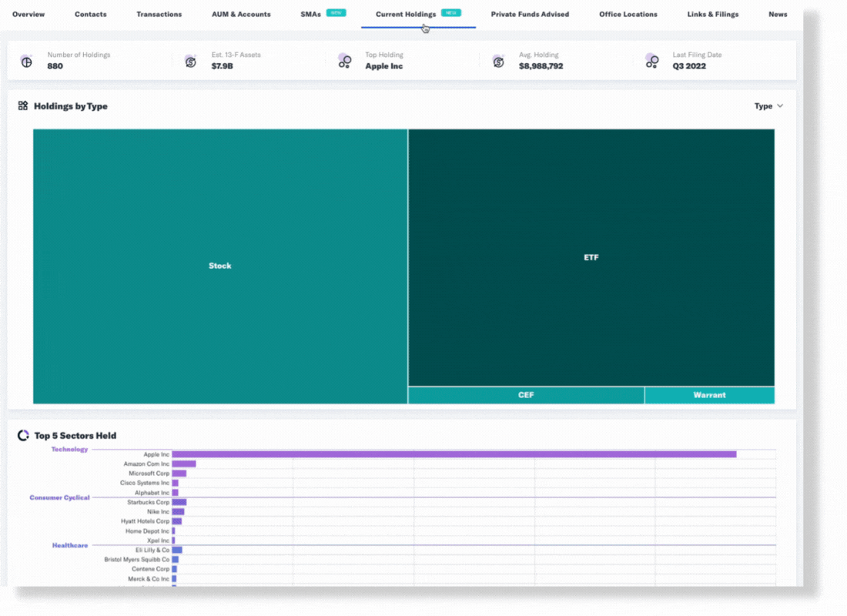Select the CEF block in treemap
Image resolution: width=847 pixels, height=616 pixels.
[x=526, y=395]
